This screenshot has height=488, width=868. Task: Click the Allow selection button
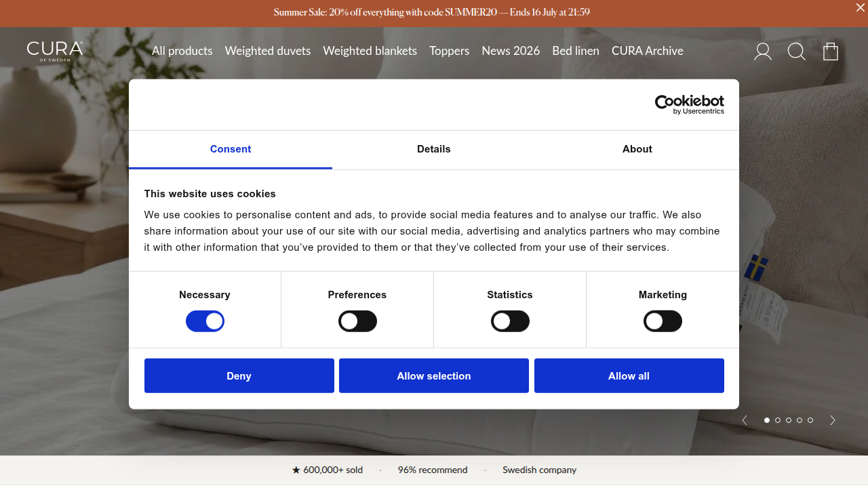pos(434,375)
